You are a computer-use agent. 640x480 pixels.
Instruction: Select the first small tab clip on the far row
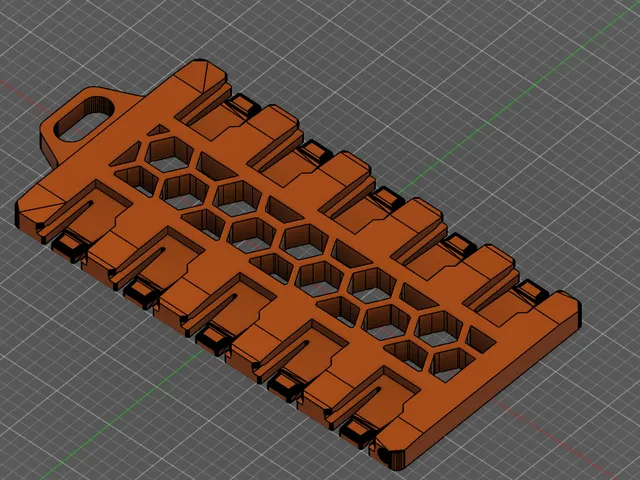tap(243, 105)
